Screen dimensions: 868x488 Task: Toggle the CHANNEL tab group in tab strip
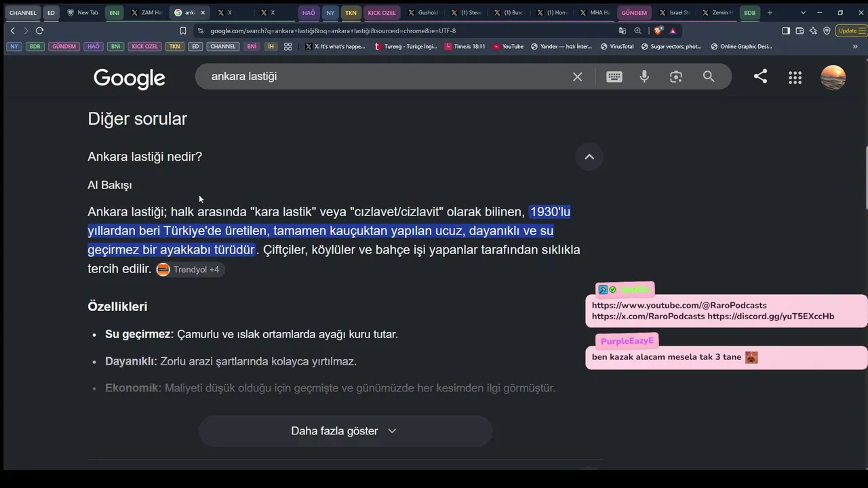coord(23,12)
